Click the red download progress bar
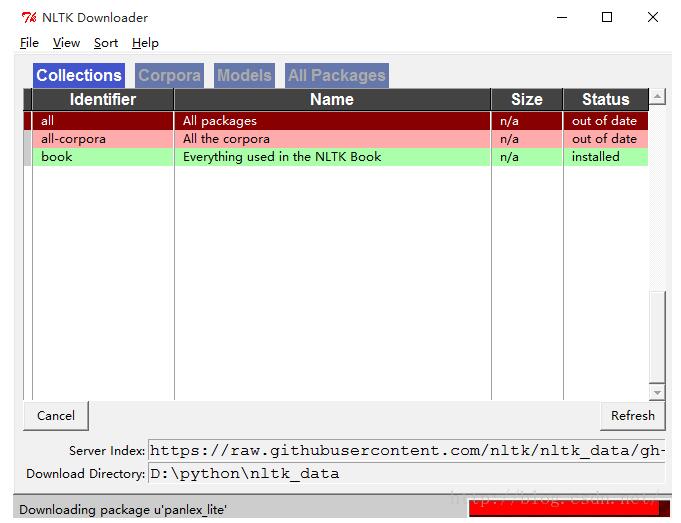The image size is (681, 523). tap(569, 509)
